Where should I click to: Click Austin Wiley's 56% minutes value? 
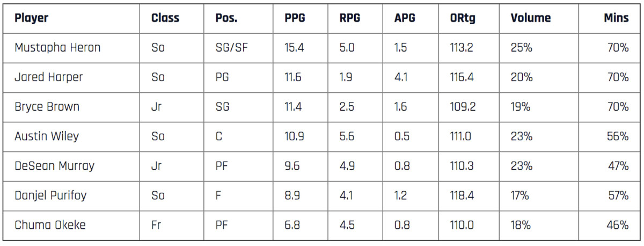pos(617,136)
